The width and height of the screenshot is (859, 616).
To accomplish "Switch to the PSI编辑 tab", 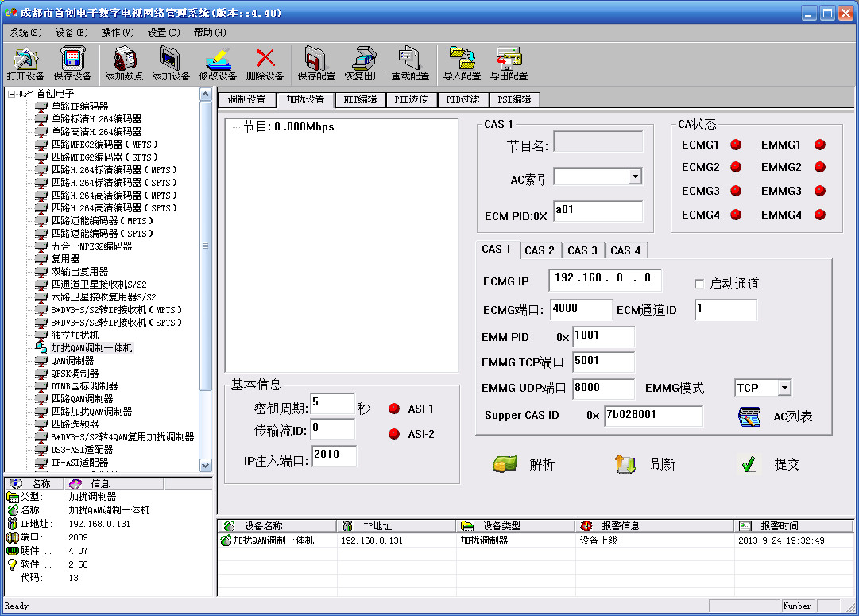I will (x=514, y=99).
